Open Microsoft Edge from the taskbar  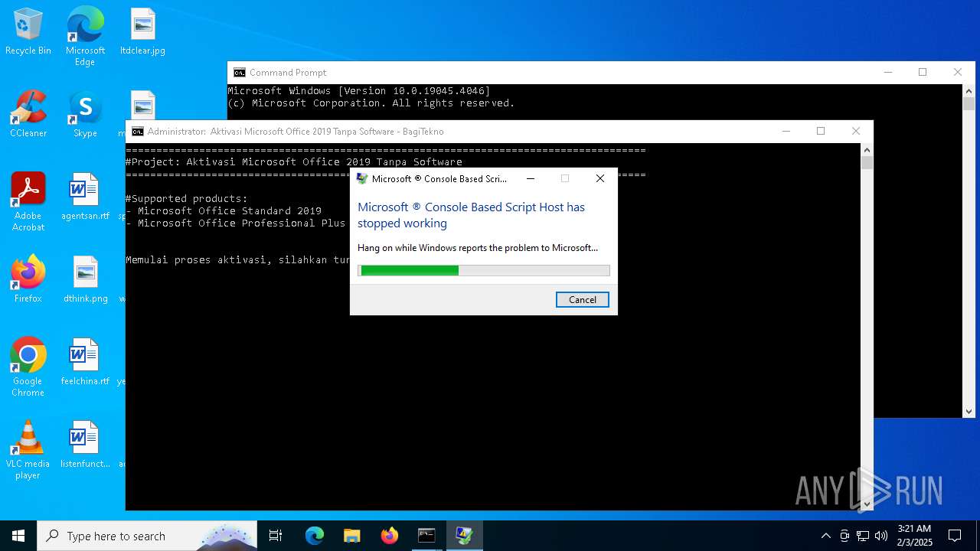(315, 536)
